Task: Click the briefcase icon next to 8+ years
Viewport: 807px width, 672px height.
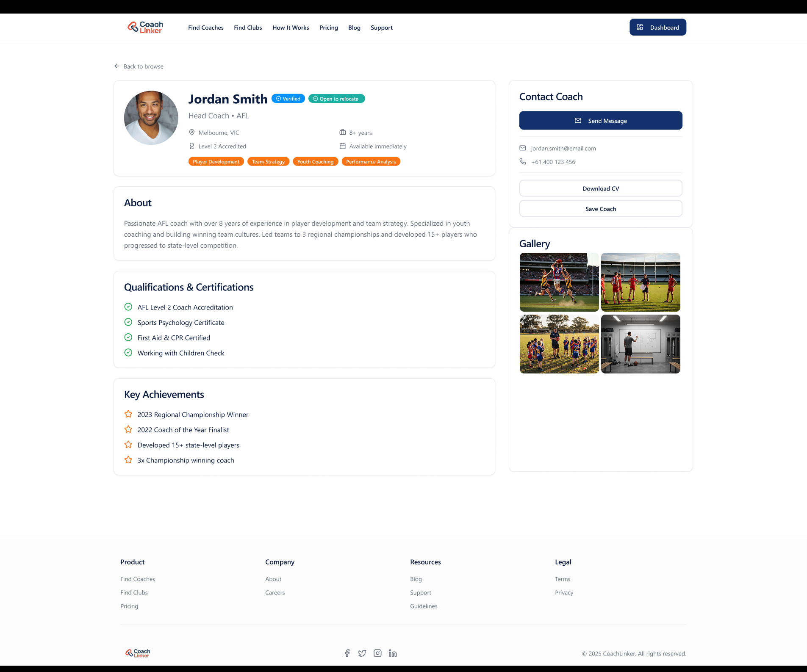Action: (x=343, y=133)
